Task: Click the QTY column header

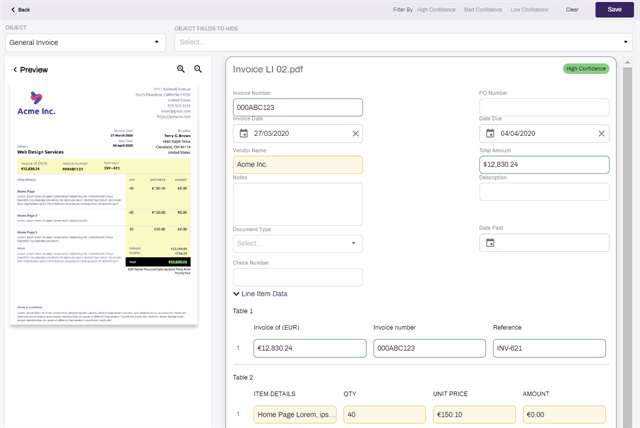Action: click(350, 394)
